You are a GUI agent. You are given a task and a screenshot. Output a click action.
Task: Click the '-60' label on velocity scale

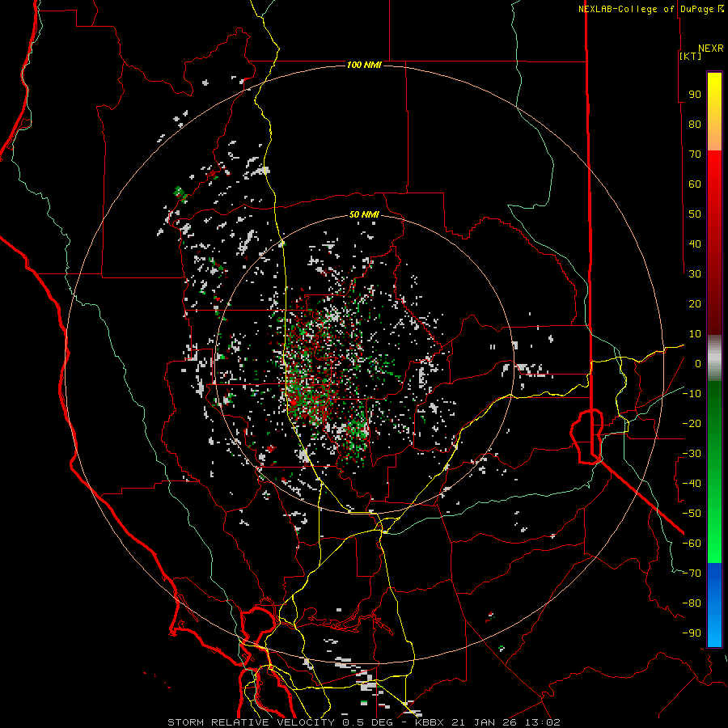point(692,544)
